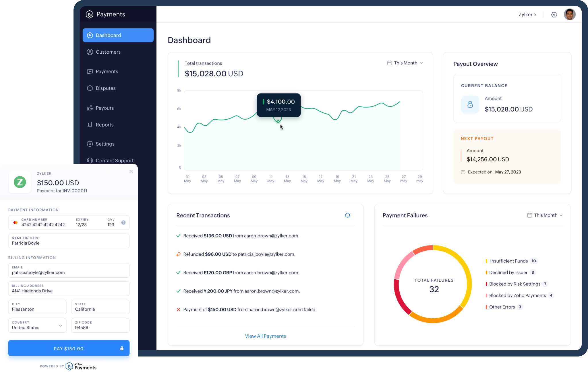Open the Disputes section
Image resolution: width=588 pixels, height=376 pixels.
click(105, 88)
